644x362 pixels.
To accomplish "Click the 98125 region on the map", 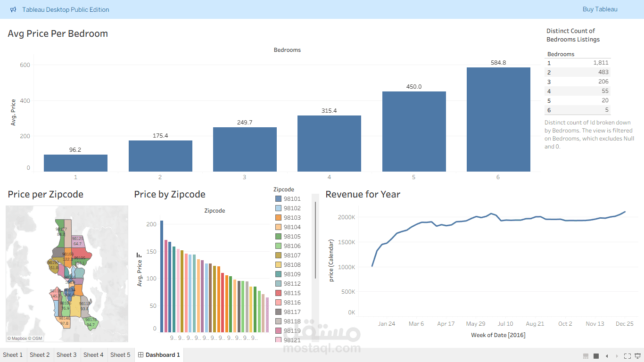I will click(x=78, y=241).
